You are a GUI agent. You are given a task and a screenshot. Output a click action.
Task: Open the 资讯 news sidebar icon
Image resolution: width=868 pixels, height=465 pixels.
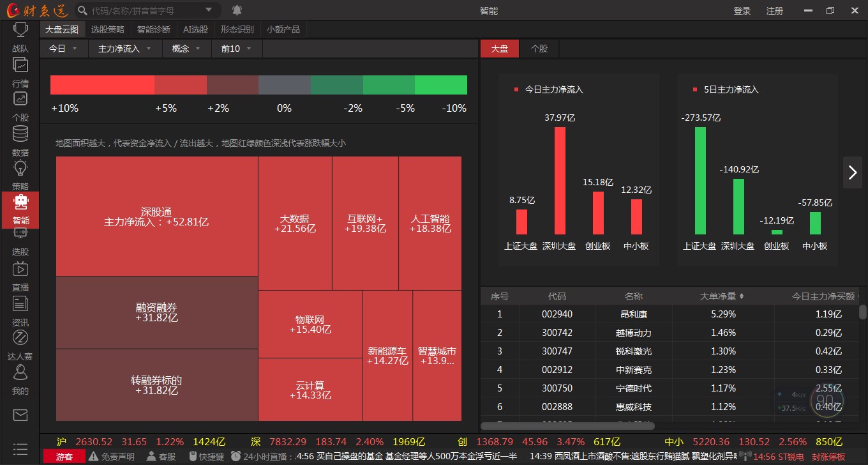point(20,304)
